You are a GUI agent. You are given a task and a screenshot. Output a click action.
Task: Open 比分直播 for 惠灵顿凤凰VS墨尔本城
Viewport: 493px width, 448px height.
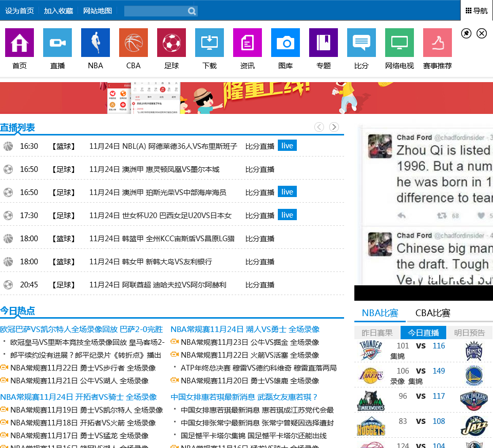[x=260, y=170]
